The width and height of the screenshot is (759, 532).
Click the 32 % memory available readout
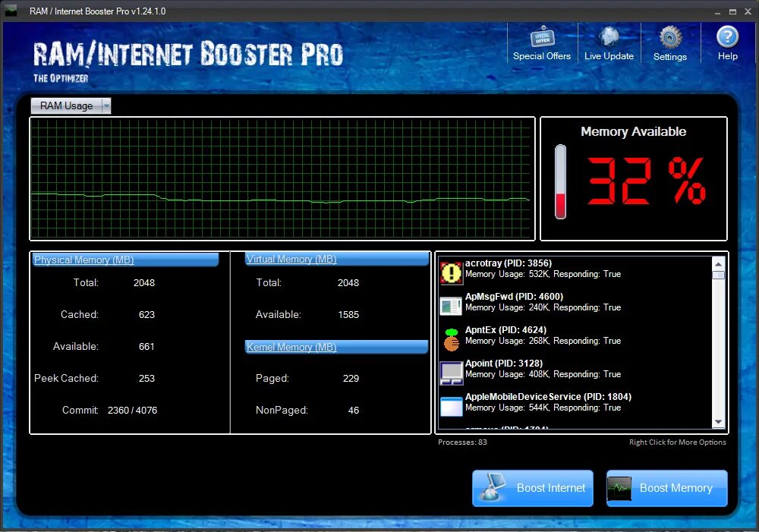pos(646,181)
